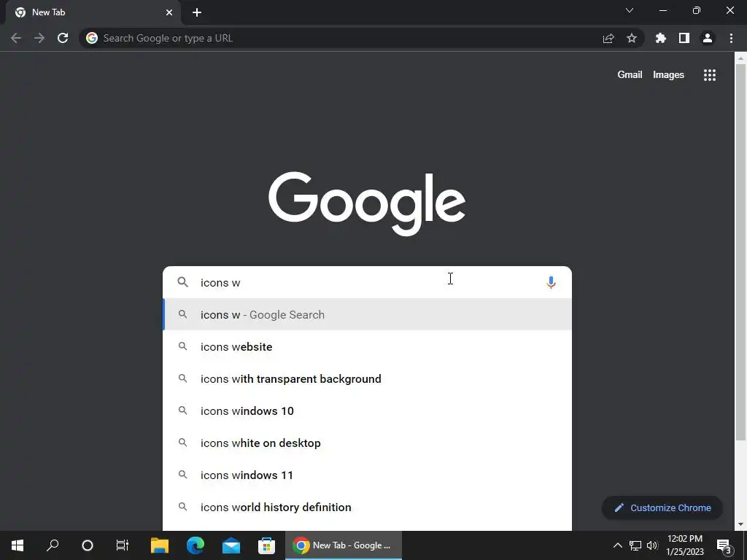Open the Google apps grid
747x560 pixels.
click(x=710, y=75)
